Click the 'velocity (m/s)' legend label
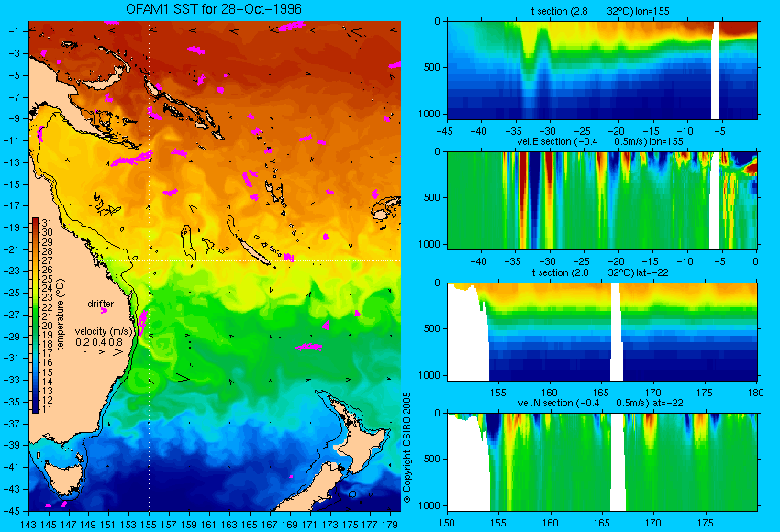Image resolution: width=780 pixels, height=532 pixels. pos(104,331)
